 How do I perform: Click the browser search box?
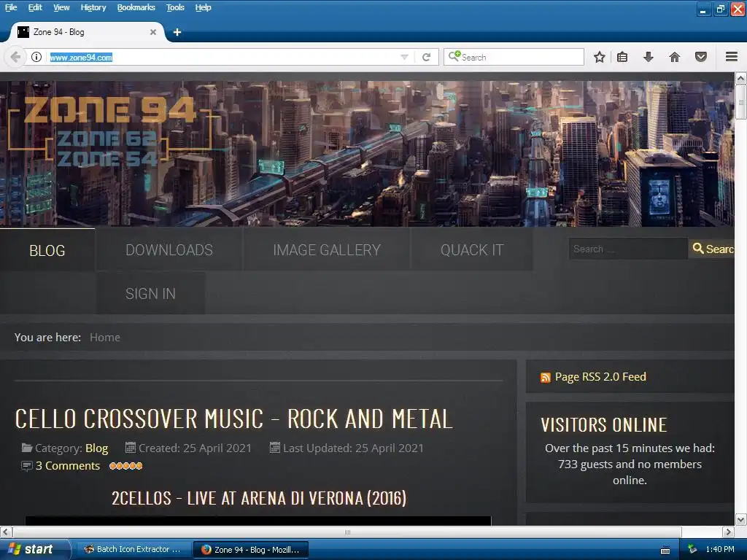point(514,57)
